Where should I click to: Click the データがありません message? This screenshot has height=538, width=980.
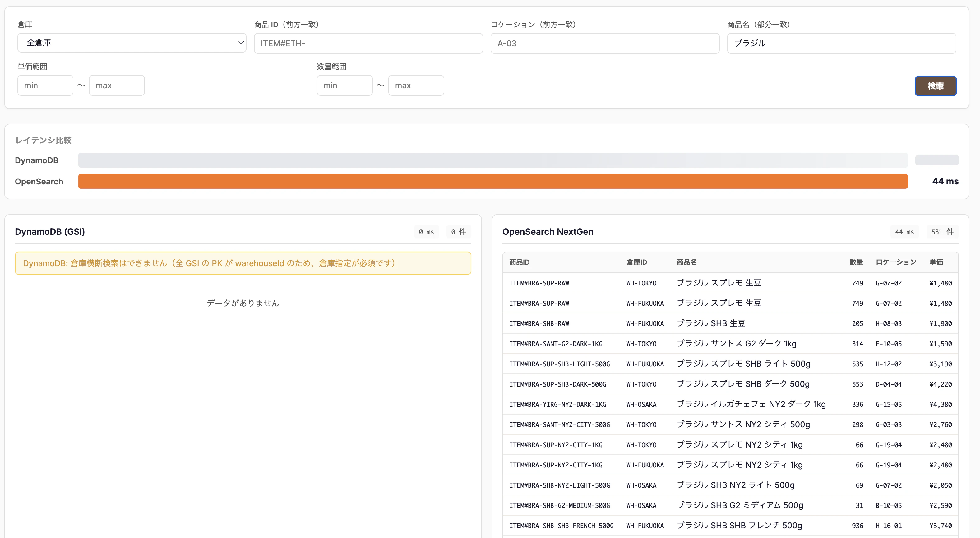tap(243, 303)
